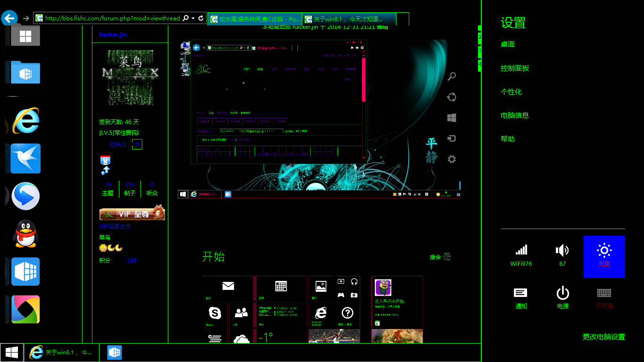This screenshot has width=644, height=362.
Task: Click the magnifier search icon in address bar
Action: [x=186, y=18]
